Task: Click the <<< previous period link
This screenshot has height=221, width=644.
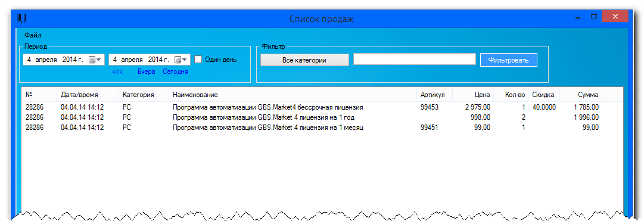Action: pos(117,72)
